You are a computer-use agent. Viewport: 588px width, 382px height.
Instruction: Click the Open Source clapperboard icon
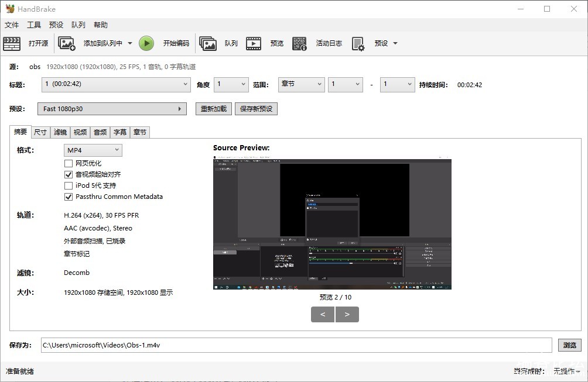point(12,43)
